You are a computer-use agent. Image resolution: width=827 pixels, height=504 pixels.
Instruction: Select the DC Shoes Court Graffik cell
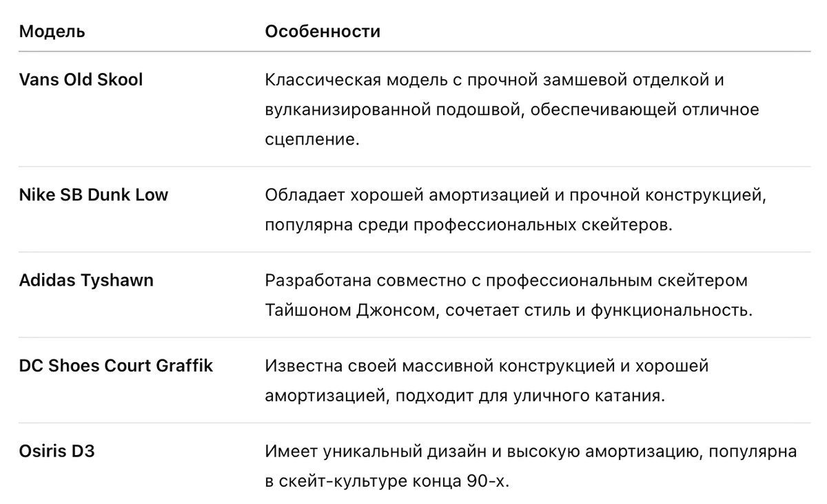point(116,366)
